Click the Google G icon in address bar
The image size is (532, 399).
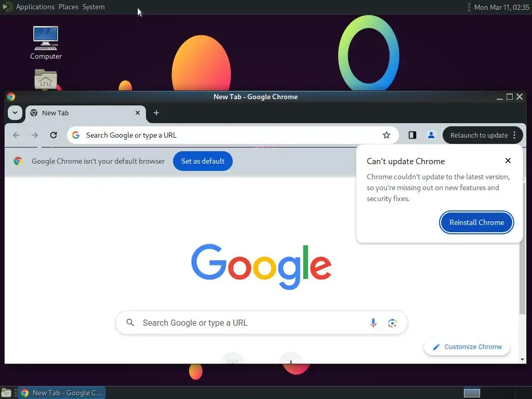click(76, 135)
